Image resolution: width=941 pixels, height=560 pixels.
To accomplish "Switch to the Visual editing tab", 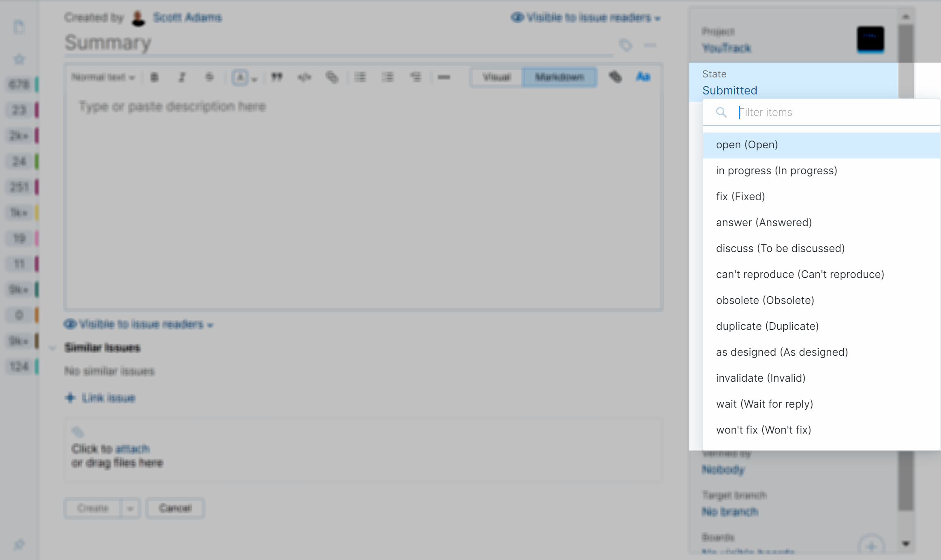I will pyautogui.click(x=495, y=77).
